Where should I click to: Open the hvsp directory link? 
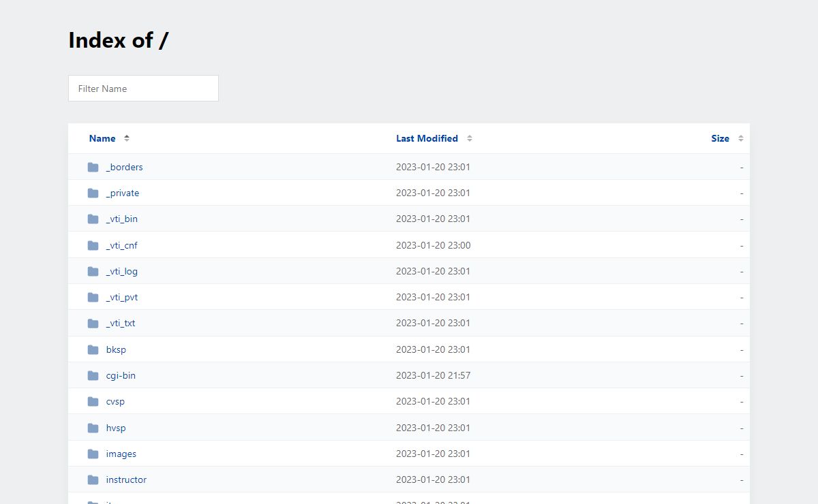point(116,428)
